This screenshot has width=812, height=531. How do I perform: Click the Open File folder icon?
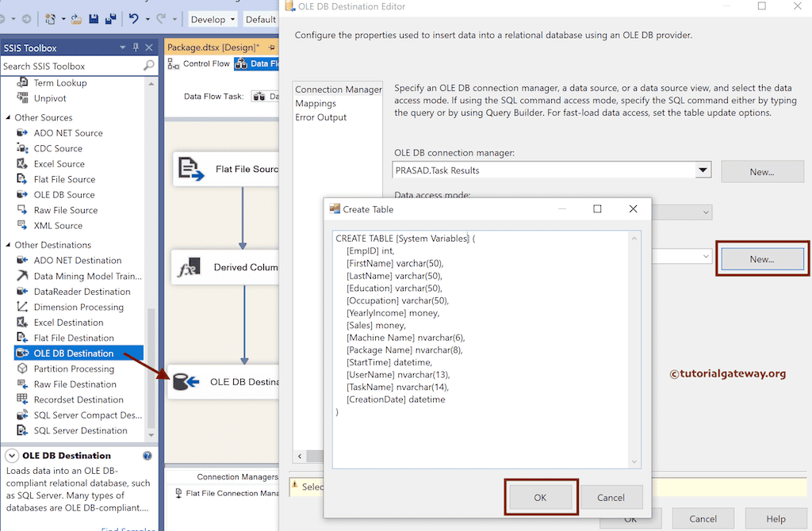tap(77, 19)
